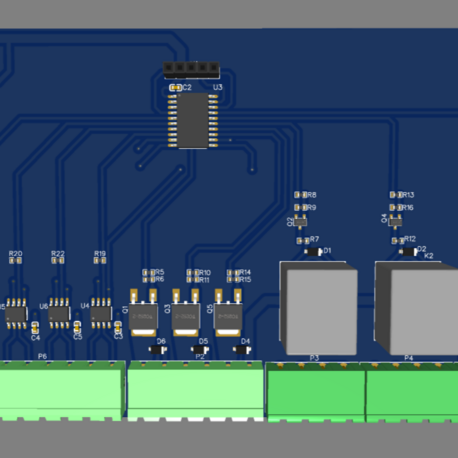This screenshot has width=458, height=458.
Task: Click the K2 relay block
Action: coord(416,308)
